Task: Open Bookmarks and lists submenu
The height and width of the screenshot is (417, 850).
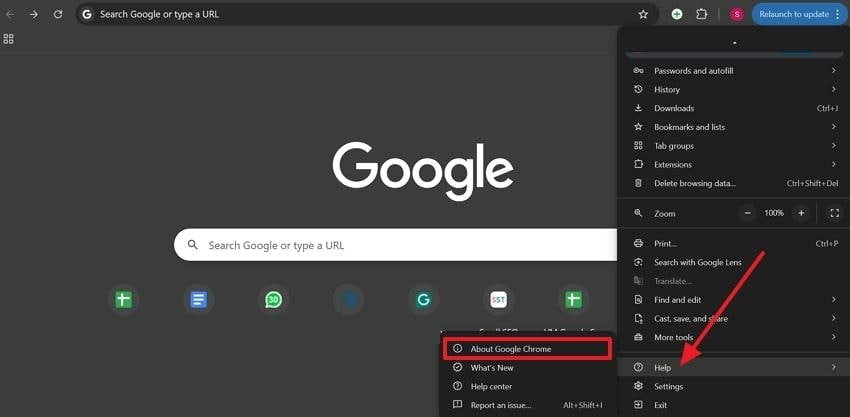Action: tap(734, 127)
